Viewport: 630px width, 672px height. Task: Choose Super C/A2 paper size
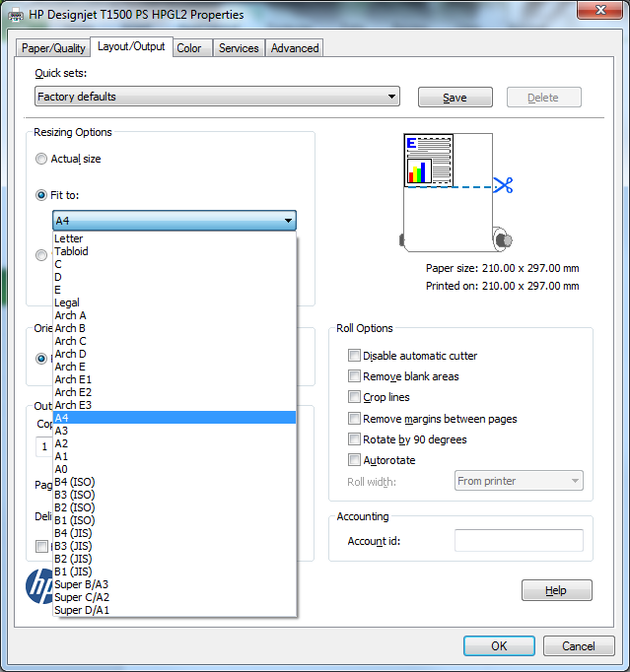[175, 597]
